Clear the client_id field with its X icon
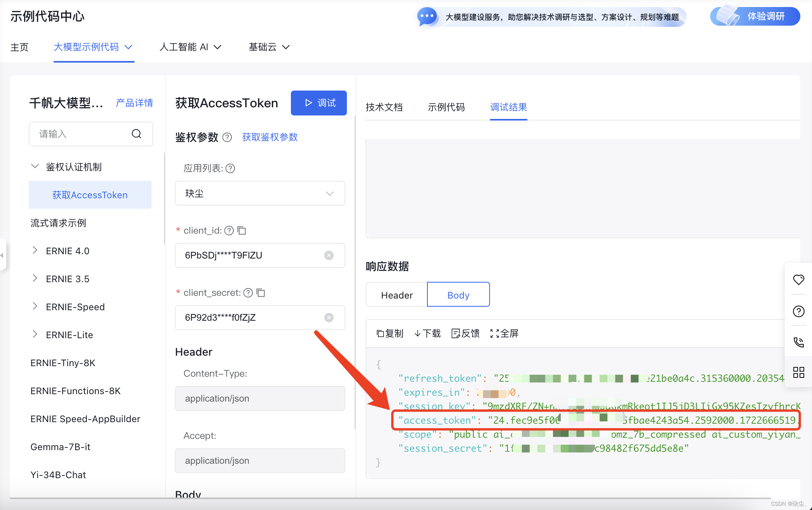 point(329,255)
